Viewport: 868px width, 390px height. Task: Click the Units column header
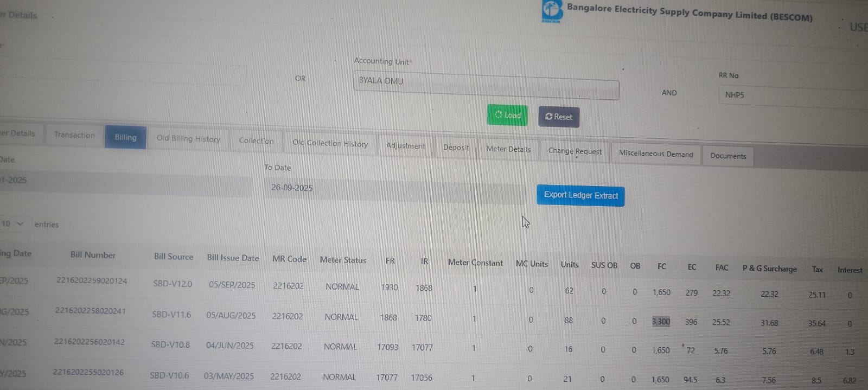click(570, 265)
